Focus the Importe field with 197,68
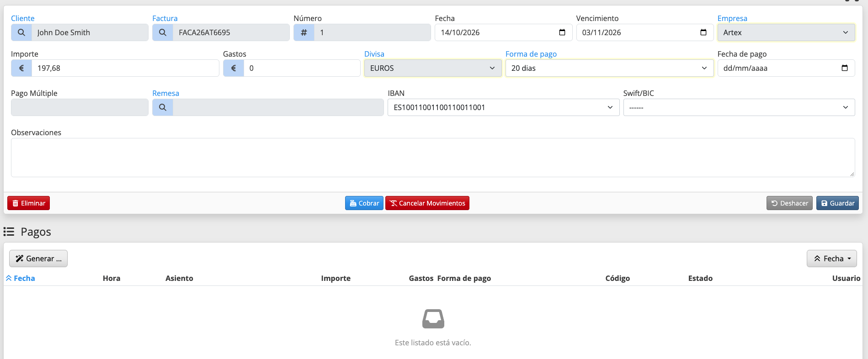 [125, 68]
